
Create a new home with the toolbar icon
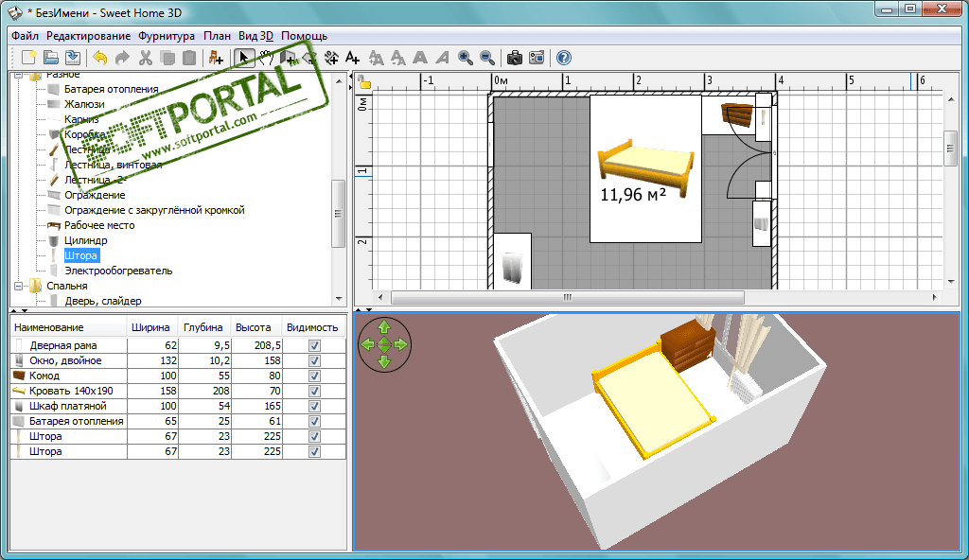[28, 58]
